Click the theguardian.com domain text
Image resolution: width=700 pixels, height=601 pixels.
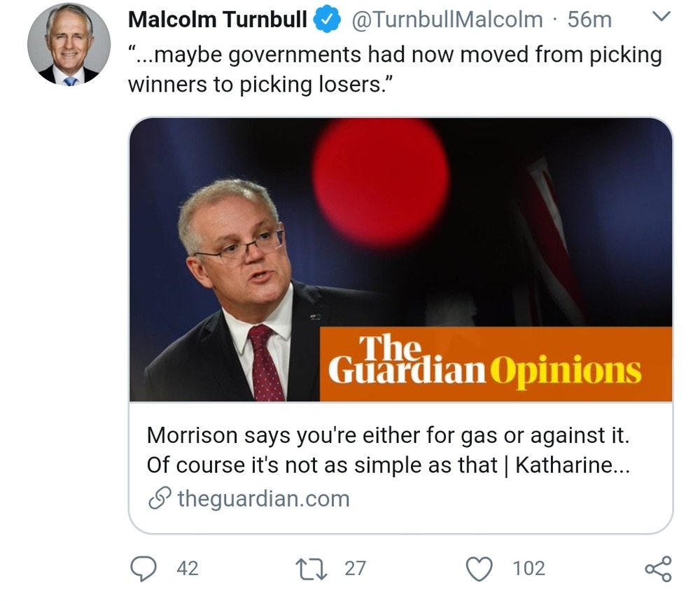[x=263, y=499]
